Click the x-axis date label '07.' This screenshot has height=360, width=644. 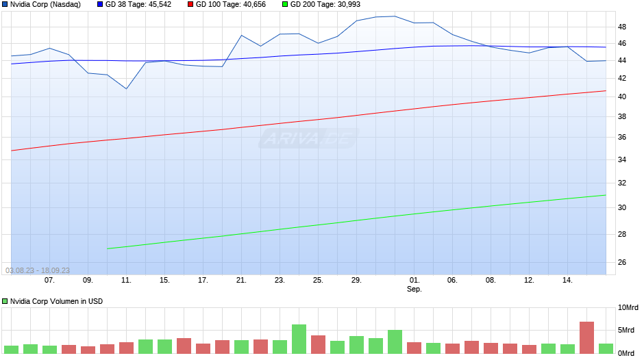49,281
